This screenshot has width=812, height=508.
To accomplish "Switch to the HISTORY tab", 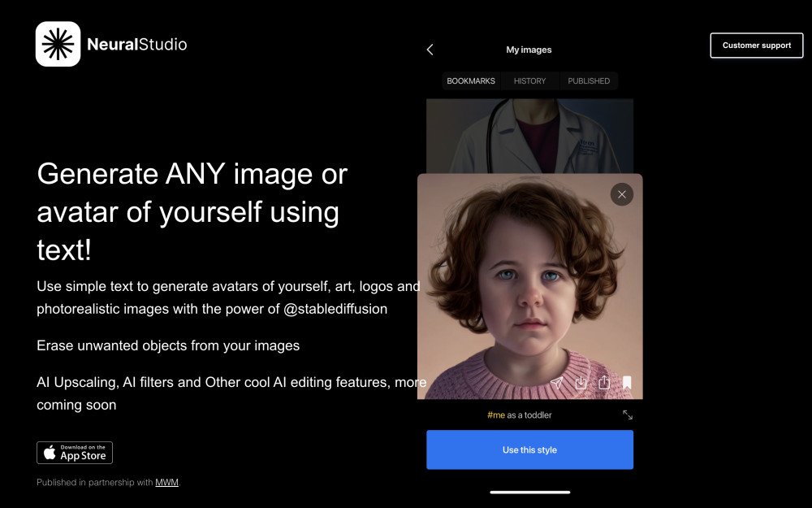I will click(x=529, y=80).
